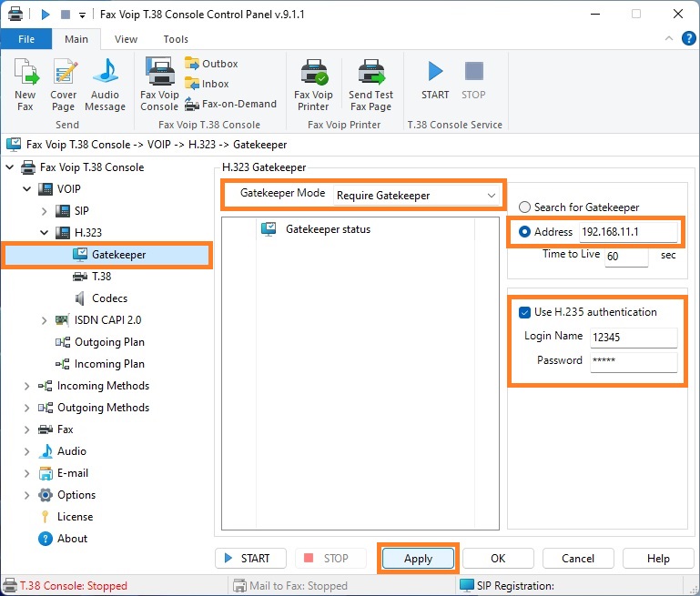This screenshot has height=596, width=700.
Task: Click the Time to Live field
Action: pyautogui.click(x=626, y=256)
